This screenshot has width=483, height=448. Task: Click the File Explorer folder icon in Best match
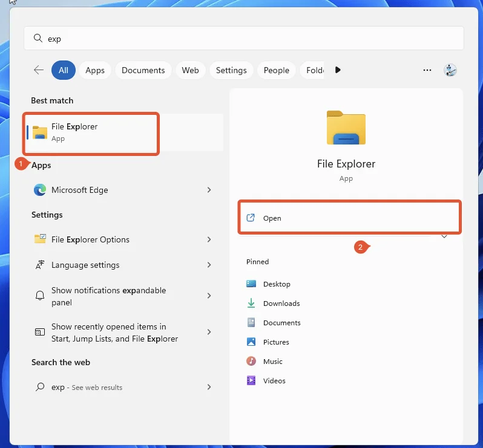click(40, 132)
